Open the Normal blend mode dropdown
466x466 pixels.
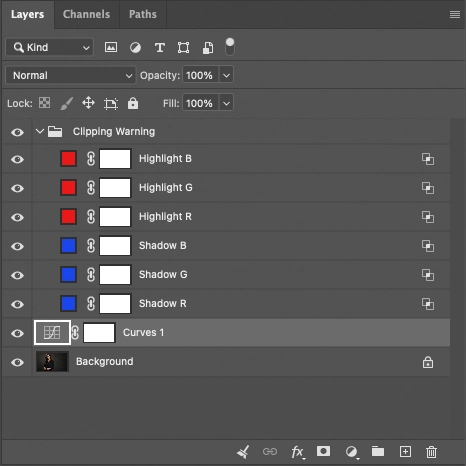(x=71, y=75)
